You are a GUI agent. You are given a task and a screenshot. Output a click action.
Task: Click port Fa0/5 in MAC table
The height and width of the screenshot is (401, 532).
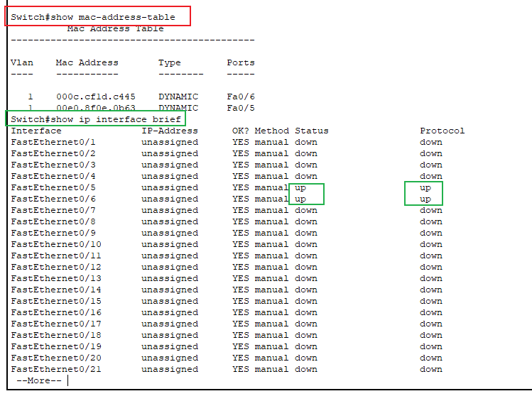pyautogui.click(x=241, y=108)
